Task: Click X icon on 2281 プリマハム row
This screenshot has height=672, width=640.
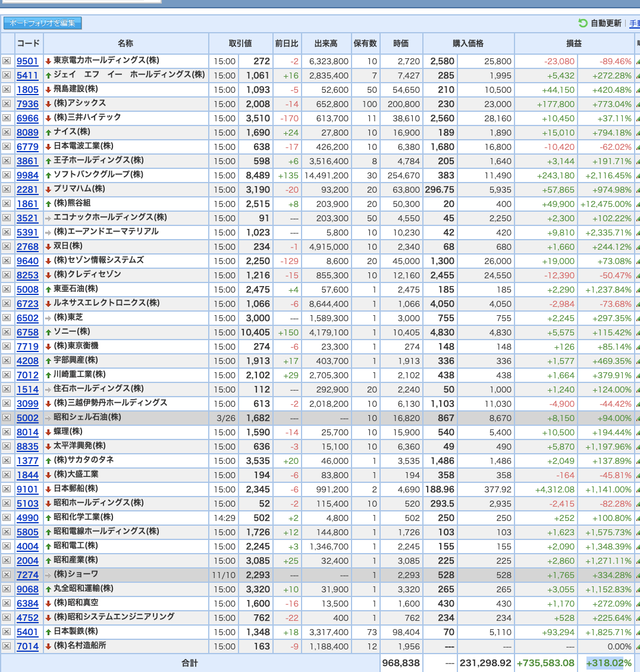Action: click(x=7, y=189)
